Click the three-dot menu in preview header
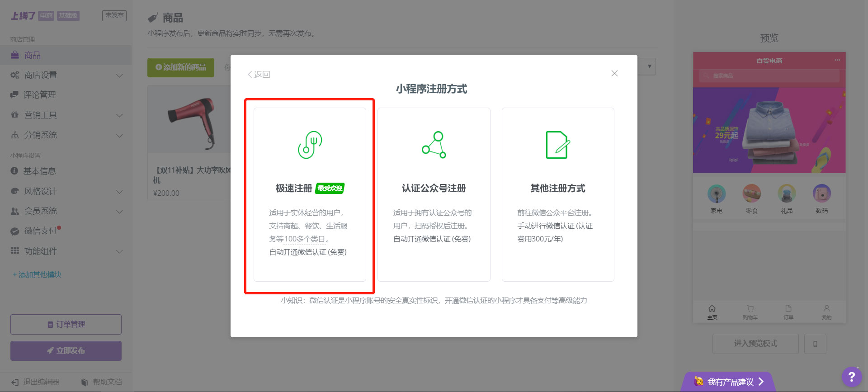868x392 pixels. 837,60
